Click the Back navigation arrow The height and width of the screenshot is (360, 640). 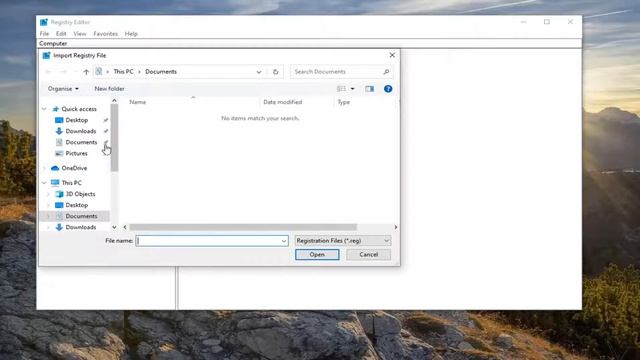click(49, 72)
